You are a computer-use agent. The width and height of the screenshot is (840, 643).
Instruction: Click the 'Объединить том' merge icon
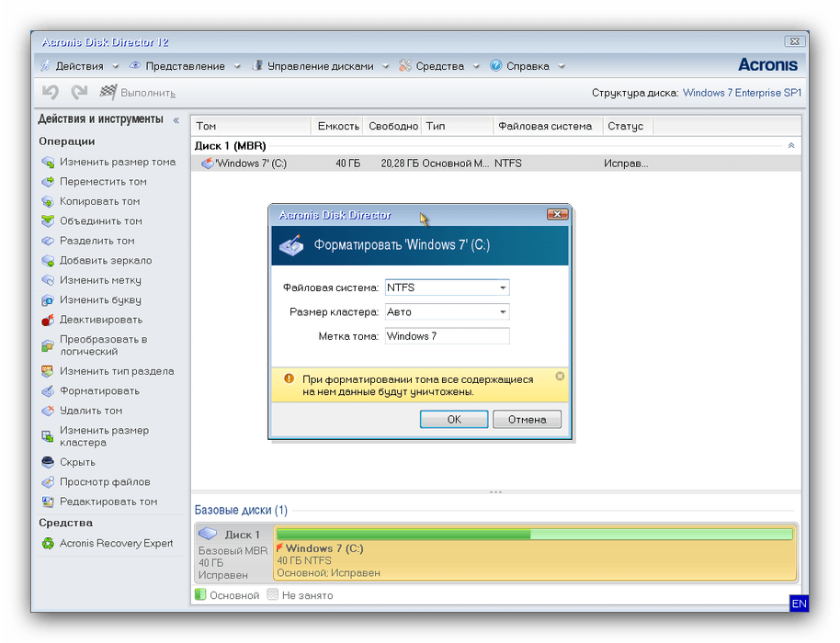click(x=48, y=221)
